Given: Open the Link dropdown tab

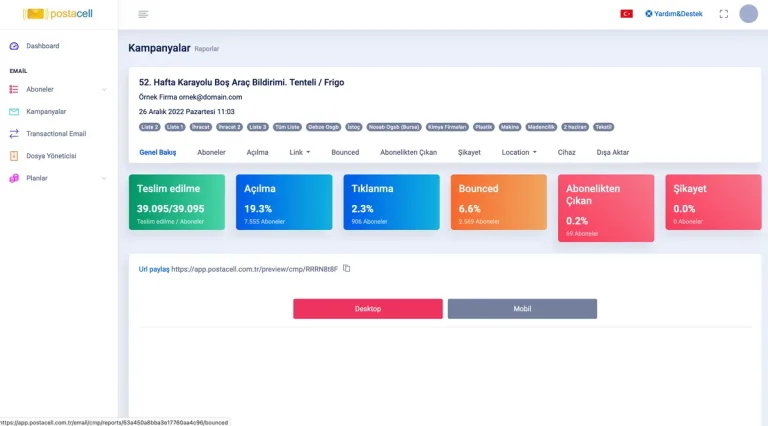Looking at the screenshot, I should pos(299,152).
